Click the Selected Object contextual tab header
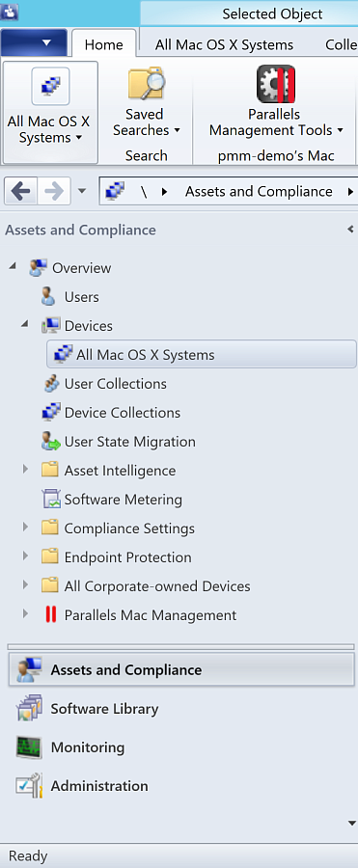Viewport: 358px width, 868px height. pos(272,14)
